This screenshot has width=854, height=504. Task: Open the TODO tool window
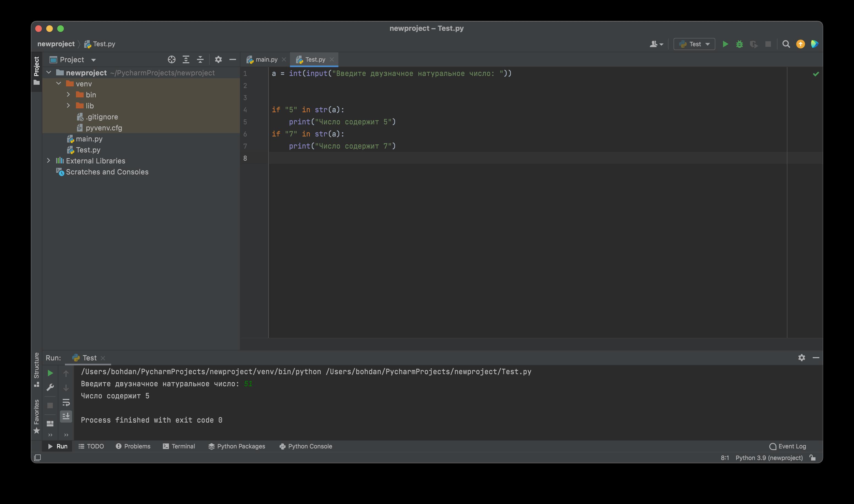coord(91,446)
